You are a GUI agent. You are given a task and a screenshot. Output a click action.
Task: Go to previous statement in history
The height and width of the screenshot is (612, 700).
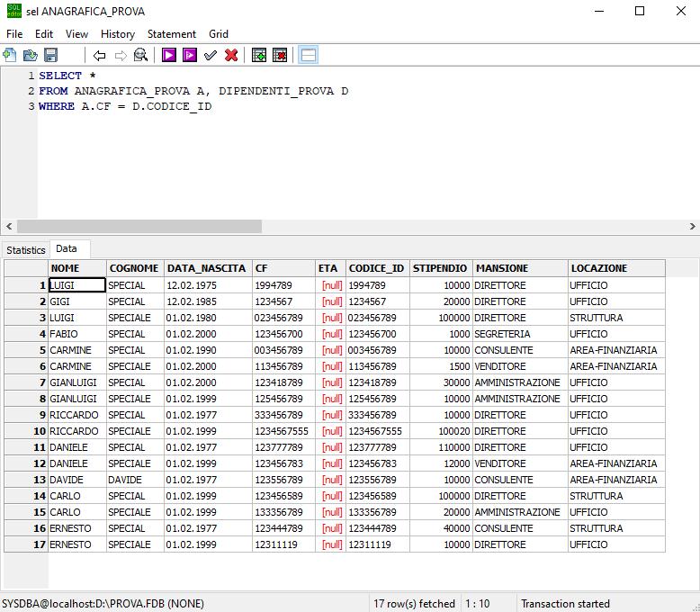[99, 56]
